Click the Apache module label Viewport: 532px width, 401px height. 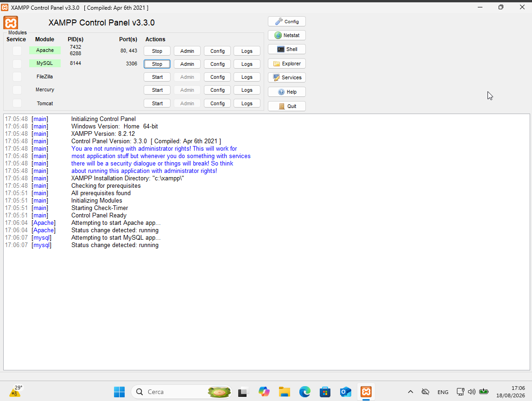tap(45, 50)
